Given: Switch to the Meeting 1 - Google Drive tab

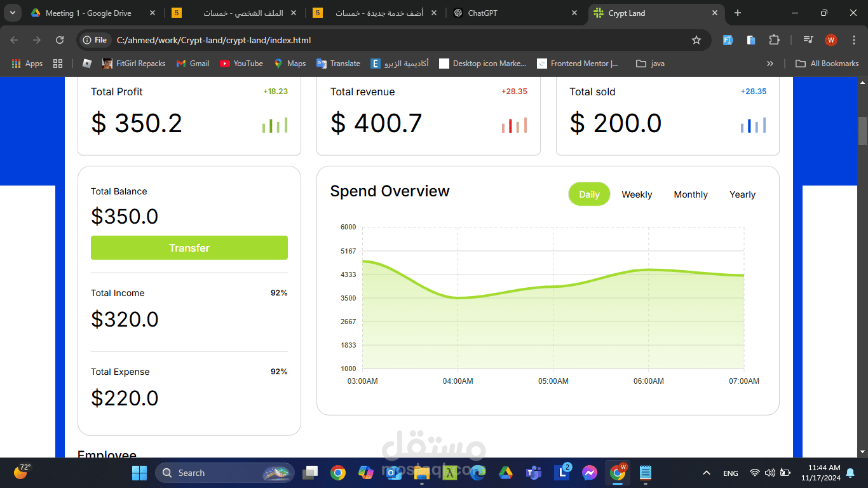Looking at the screenshot, I should click(x=93, y=13).
